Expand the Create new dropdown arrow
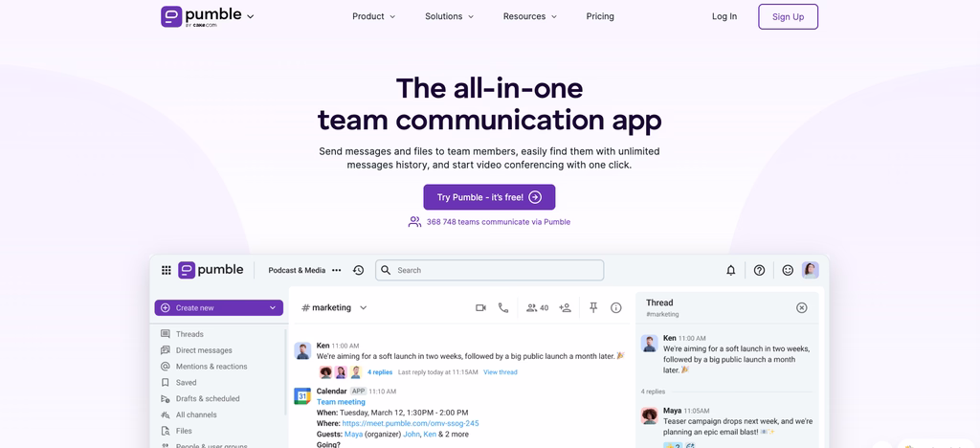The width and height of the screenshot is (980, 448). [x=273, y=308]
